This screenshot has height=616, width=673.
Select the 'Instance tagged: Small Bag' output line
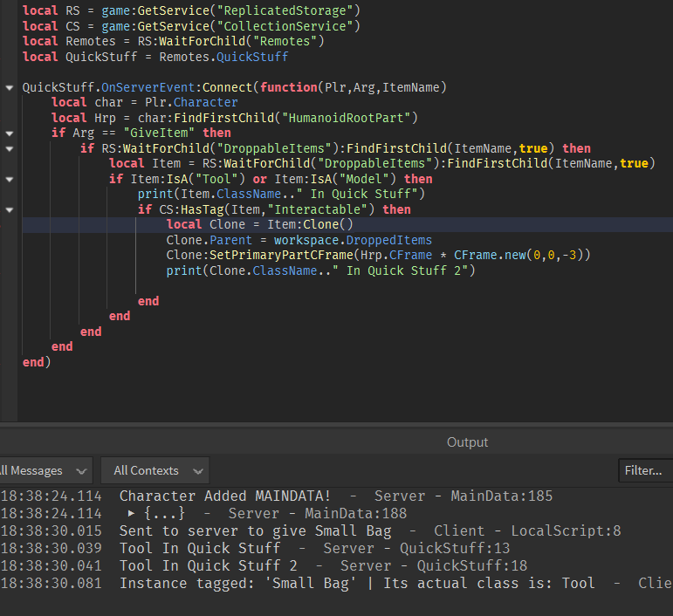[357, 583]
